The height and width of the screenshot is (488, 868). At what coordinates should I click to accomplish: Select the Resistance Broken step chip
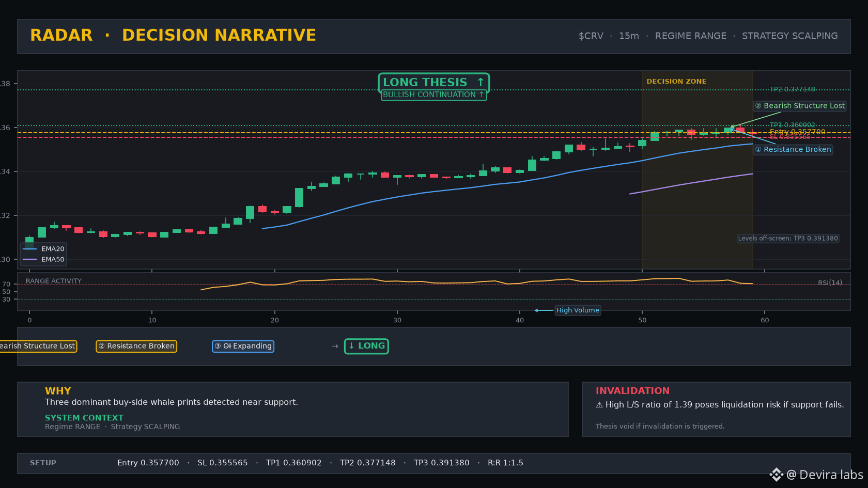(136, 346)
